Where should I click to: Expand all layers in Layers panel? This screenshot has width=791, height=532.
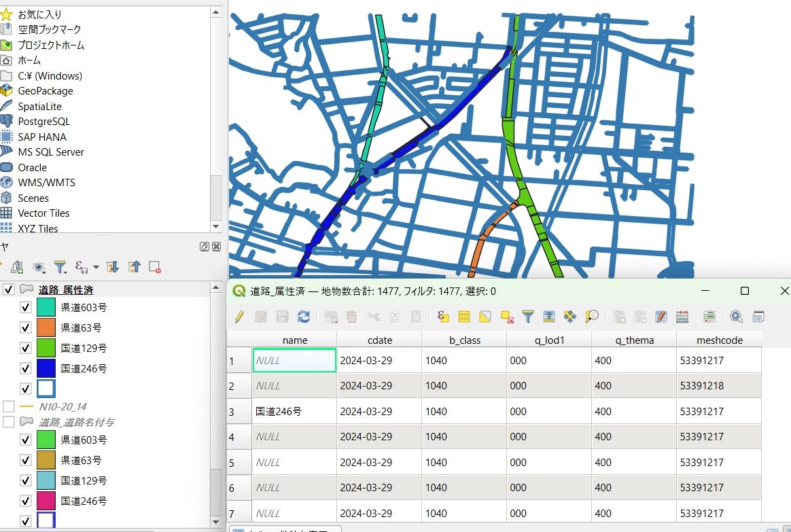[113, 267]
